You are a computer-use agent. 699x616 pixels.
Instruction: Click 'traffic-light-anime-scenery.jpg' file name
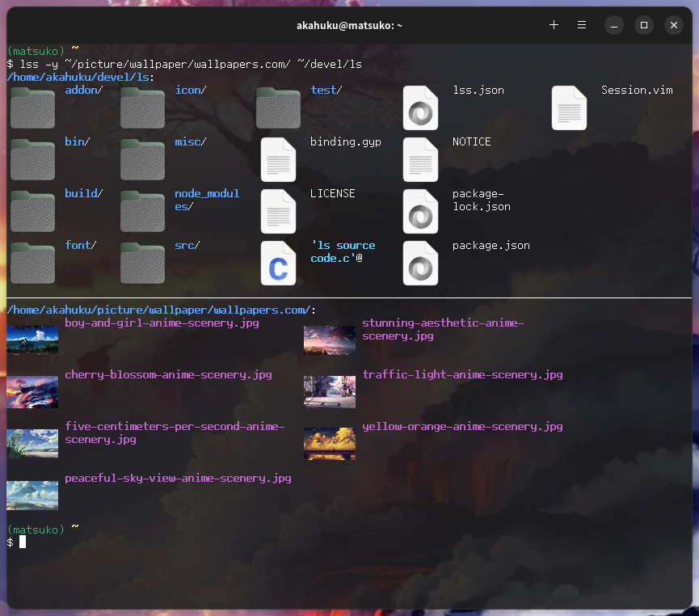point(463,374)
